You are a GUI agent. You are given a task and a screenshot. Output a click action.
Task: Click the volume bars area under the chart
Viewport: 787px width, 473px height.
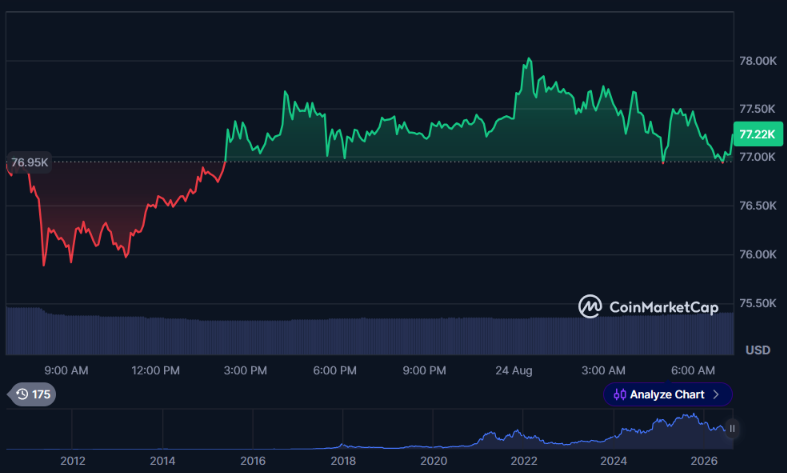pyautogui.click(x=369, y=335)
